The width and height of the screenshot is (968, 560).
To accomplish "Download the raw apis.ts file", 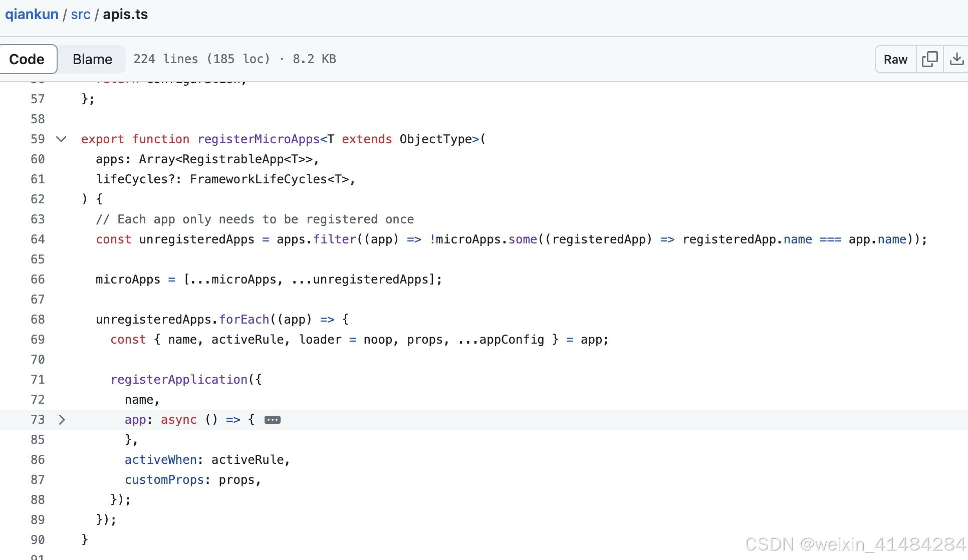I will [x=956, y=59].
